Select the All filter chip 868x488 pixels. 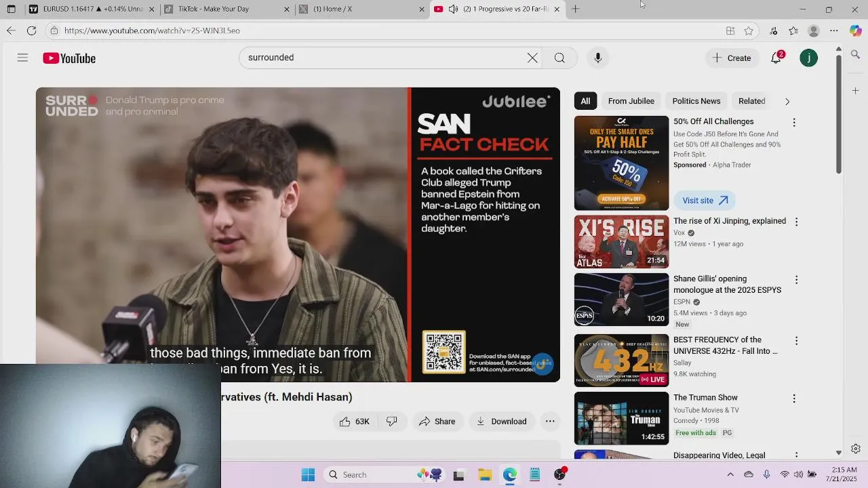(x=585, y=101)
